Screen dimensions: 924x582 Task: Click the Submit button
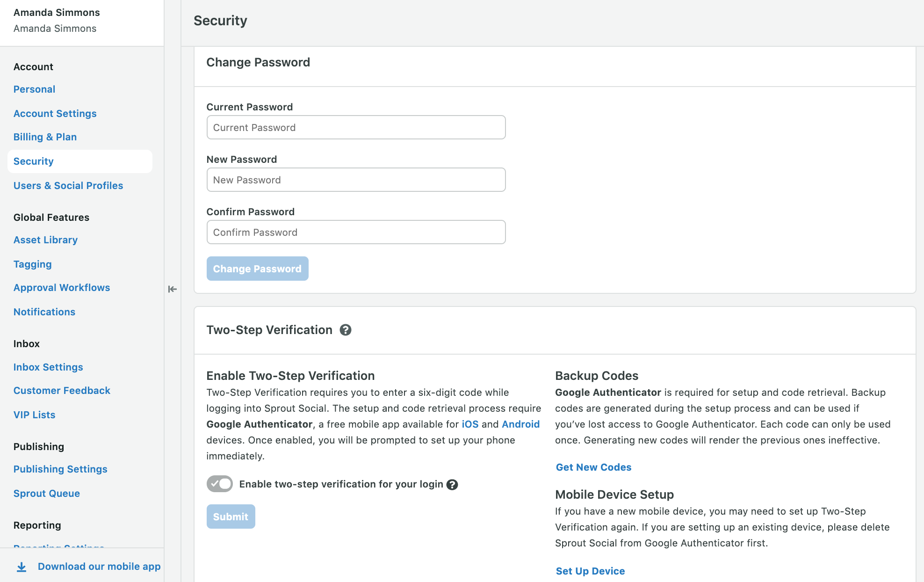(231, 517)
